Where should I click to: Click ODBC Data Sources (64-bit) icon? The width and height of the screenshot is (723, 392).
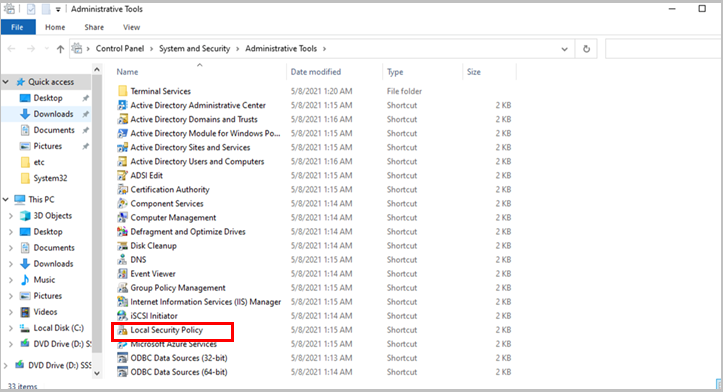(x=122, y=372)
